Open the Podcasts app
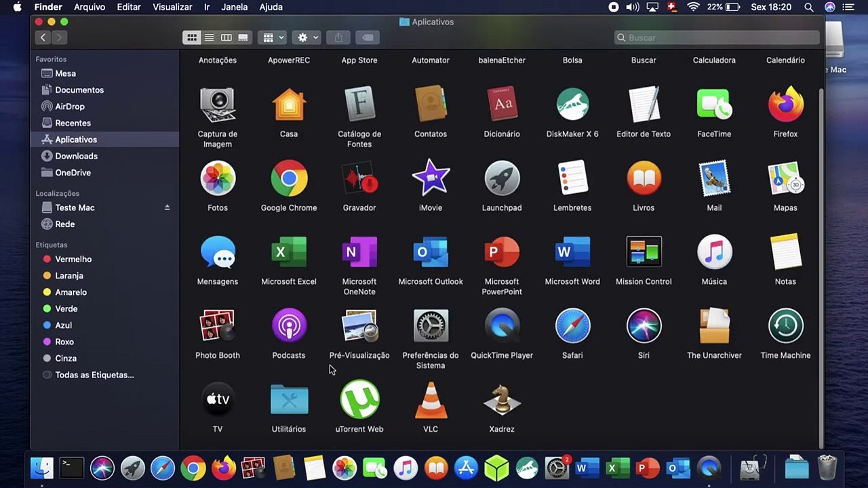 (x=289, y=327)
